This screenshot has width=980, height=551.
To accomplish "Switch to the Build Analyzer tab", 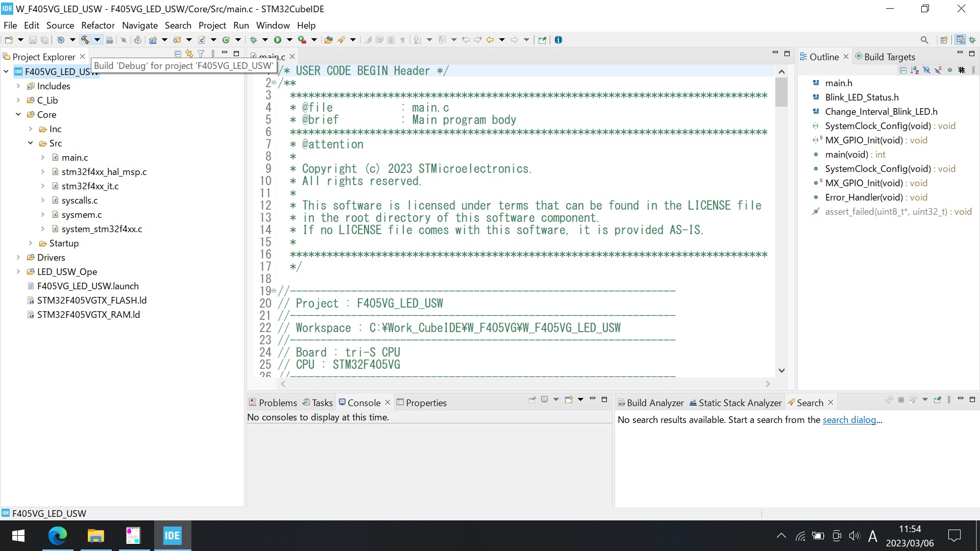I will point(651,403).
